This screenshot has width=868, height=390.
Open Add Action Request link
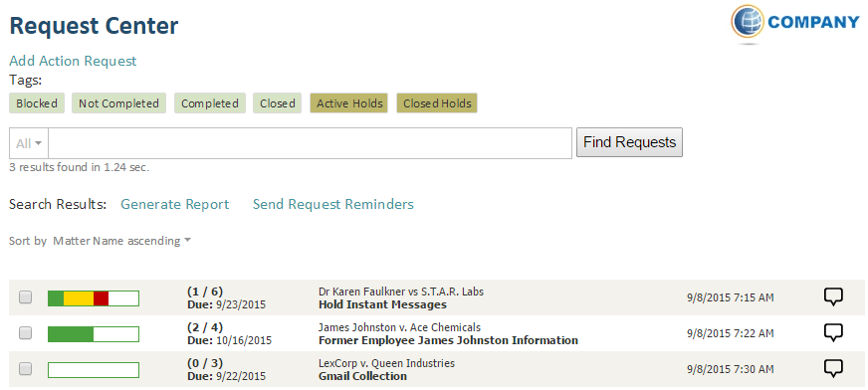[73, 61]
